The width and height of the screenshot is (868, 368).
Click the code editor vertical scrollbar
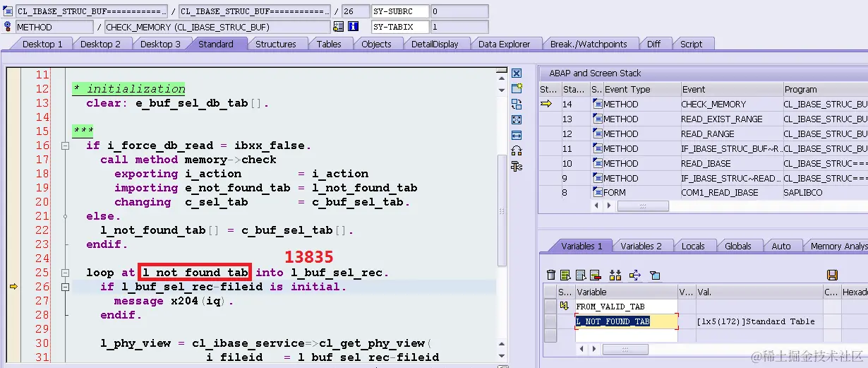click(x=502, y=212)
